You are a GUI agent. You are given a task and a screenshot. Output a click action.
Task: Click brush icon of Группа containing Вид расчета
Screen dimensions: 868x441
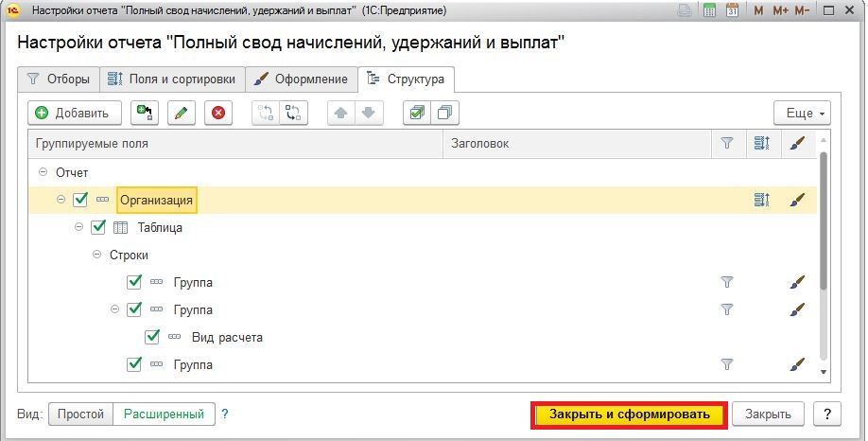coord(797,309)
